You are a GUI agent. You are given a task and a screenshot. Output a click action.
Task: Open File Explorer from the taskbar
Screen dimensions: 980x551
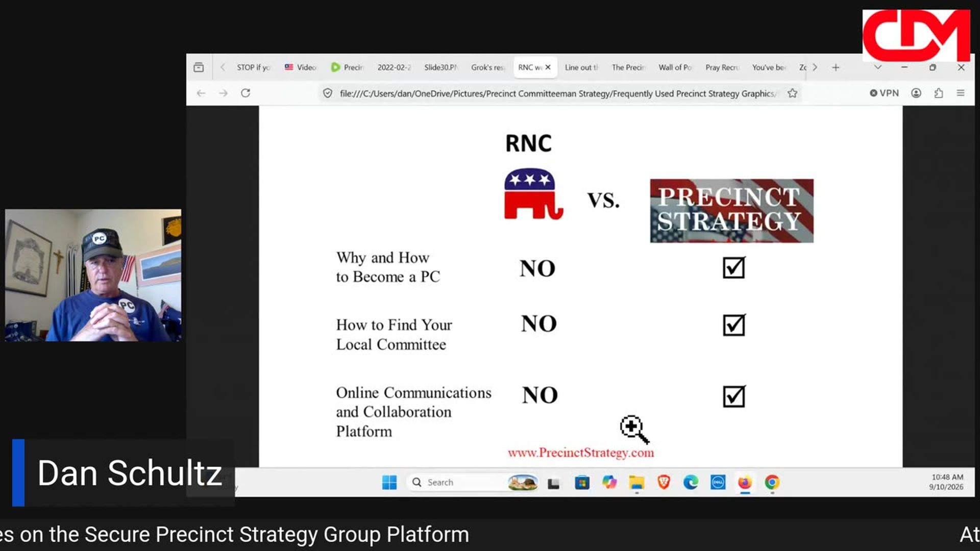(636, 483)
